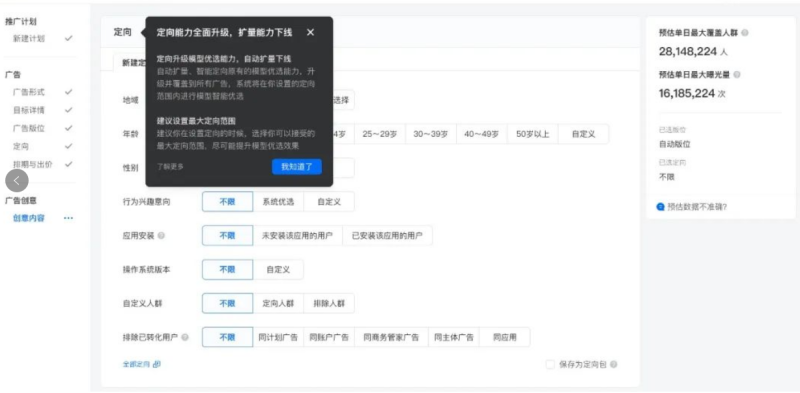
Task: Select the 40~49岁 age range
Action: click(x=482, y=134)
